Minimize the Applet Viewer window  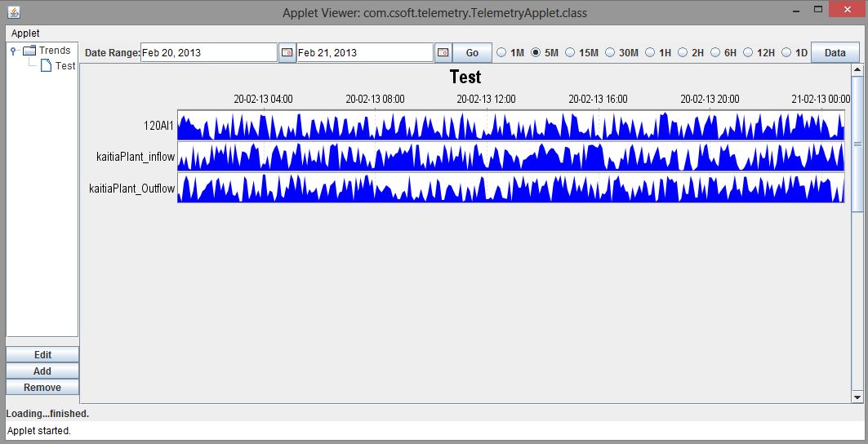[796, 10]
